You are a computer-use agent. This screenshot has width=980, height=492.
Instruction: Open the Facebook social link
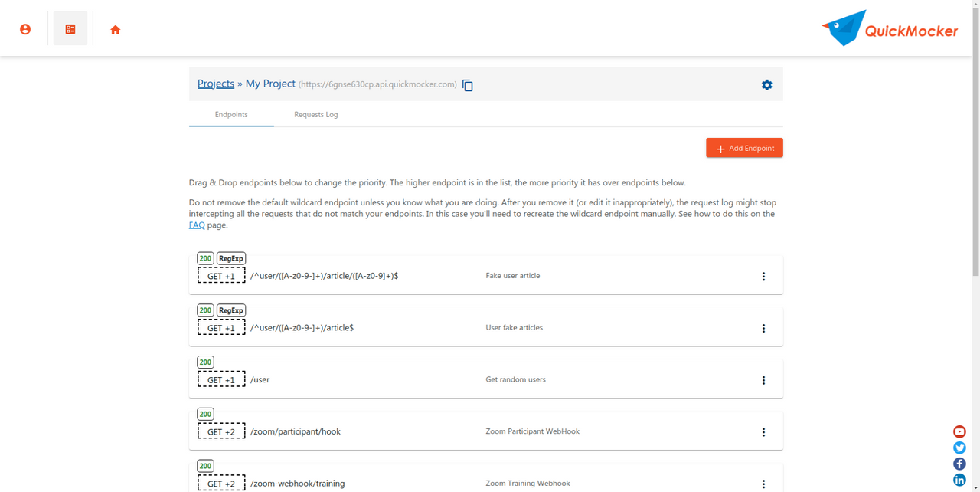pyautogui.click(x=959, y=464)
